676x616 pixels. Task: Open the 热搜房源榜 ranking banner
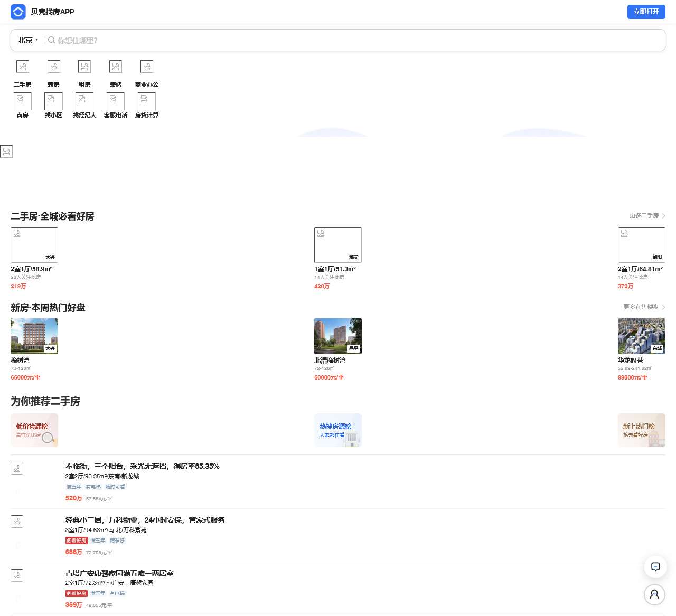[338, 430]
